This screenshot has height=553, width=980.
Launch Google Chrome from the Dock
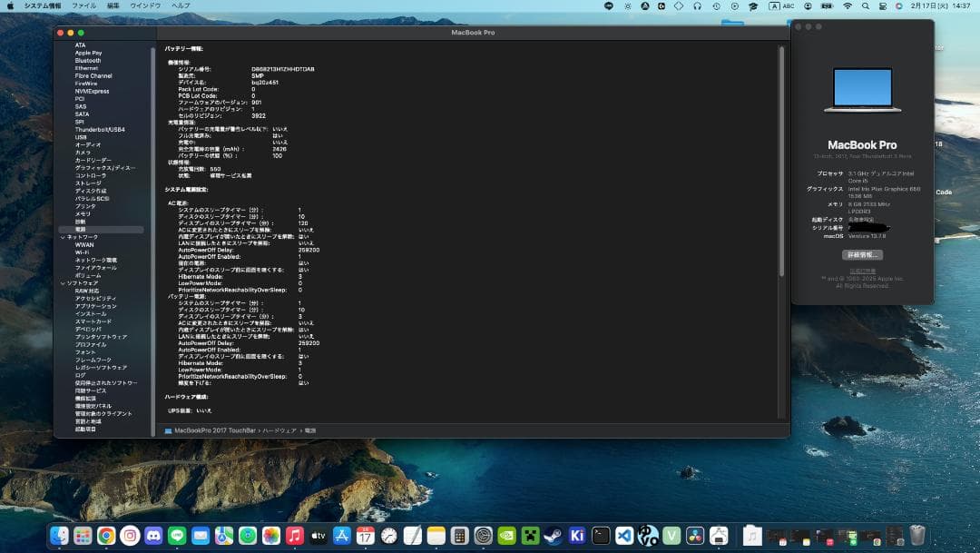[106, 536]
